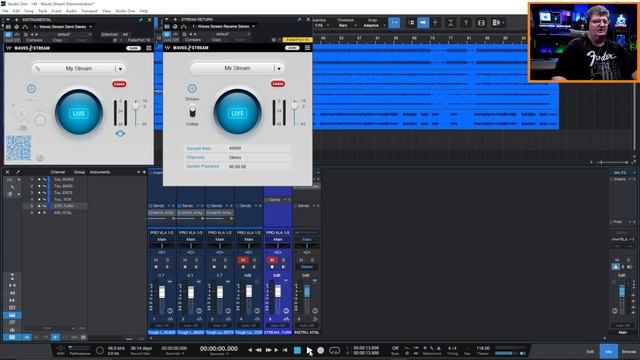
Task: Arm record on Tough L..RUMS channel
Action: (156, 267)
